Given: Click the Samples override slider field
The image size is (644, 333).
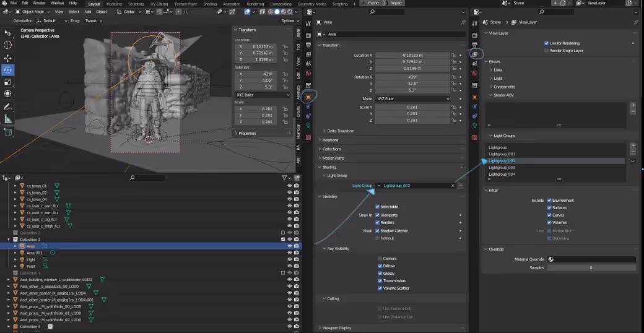Looking at the screenshot, I should tap(591, 268).
